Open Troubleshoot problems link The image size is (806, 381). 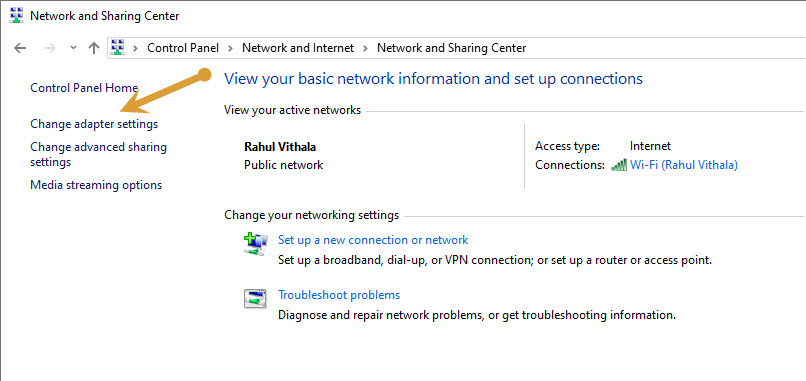point(339,295)
